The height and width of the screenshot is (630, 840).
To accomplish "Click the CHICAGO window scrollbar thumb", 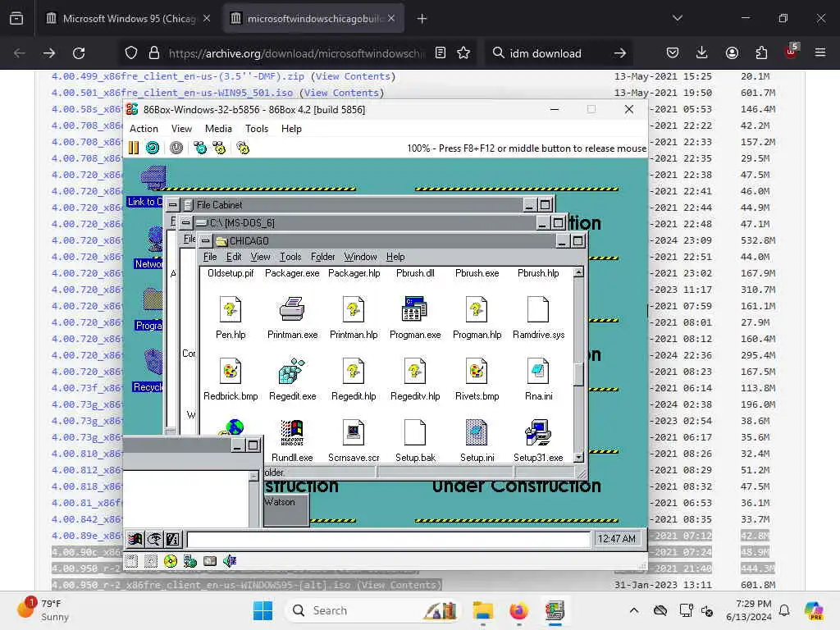I will 578,374.
